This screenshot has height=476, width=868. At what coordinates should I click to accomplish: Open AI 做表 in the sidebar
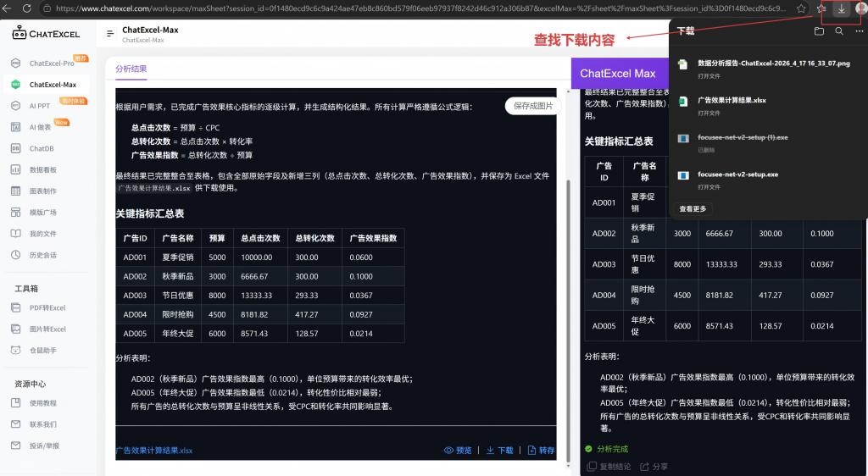pyautogui.click(x=40, y=127)
